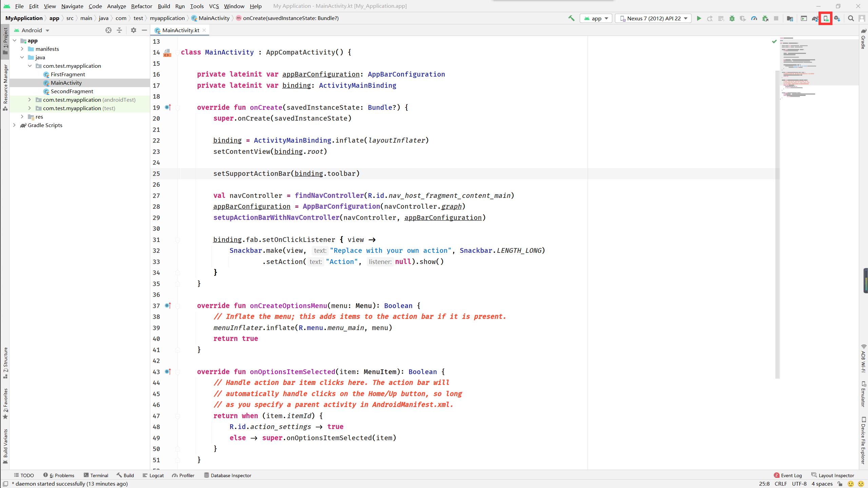Screen dimensions: 868x488
Task: Open the Navigate menu in the menu bar
Action: [72, 5]
